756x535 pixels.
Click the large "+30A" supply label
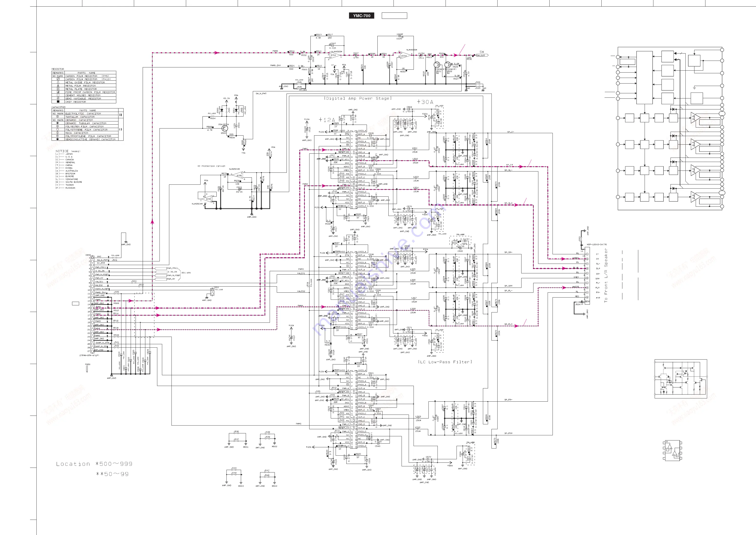click(425, 102)
